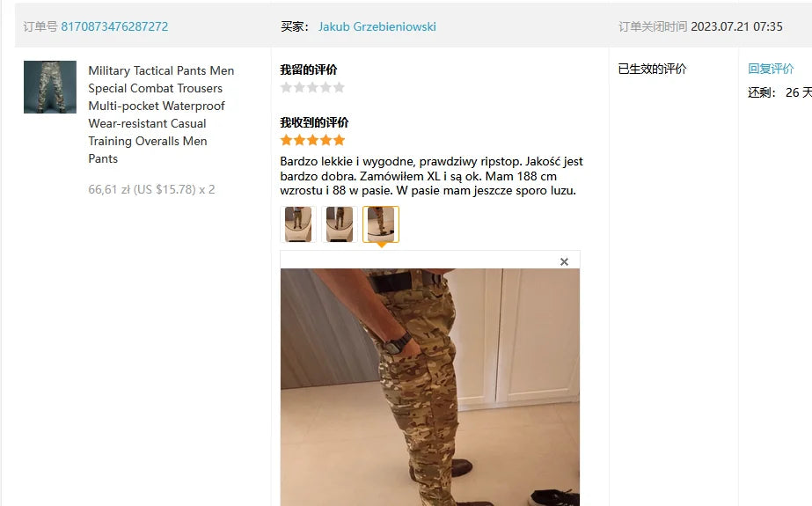This screenshot has height=506, width=812.
Task: Select first gray star under 我留的评价
Action: tap(286, 87)
